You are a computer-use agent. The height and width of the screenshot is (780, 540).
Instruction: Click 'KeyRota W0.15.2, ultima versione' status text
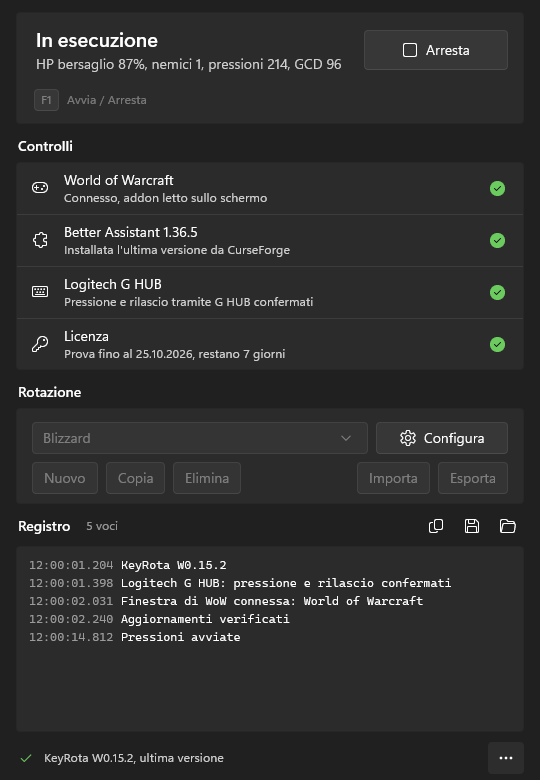pos(134,758)
